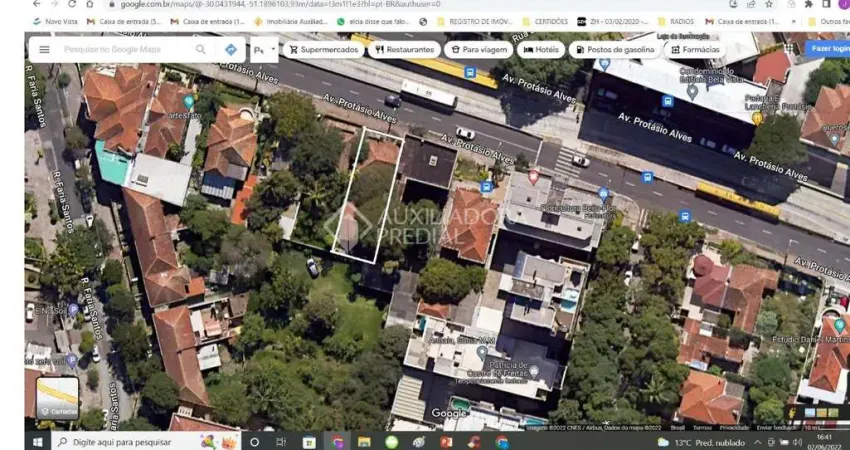Screen dimensions: 850x450
Task: Open the Pegman Street View icon
Action: 793,412
